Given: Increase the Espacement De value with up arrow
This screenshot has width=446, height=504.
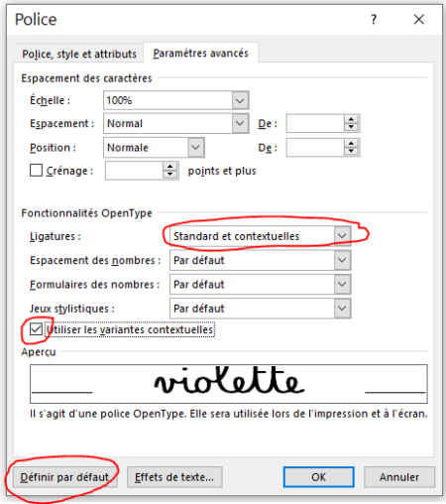Looking at the screenshot, I should (351, 120).
